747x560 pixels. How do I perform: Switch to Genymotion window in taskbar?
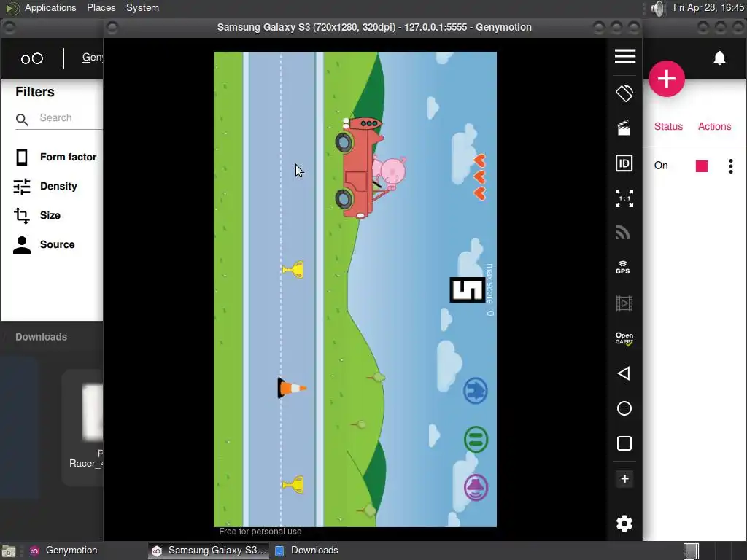(x=64, y=551)
